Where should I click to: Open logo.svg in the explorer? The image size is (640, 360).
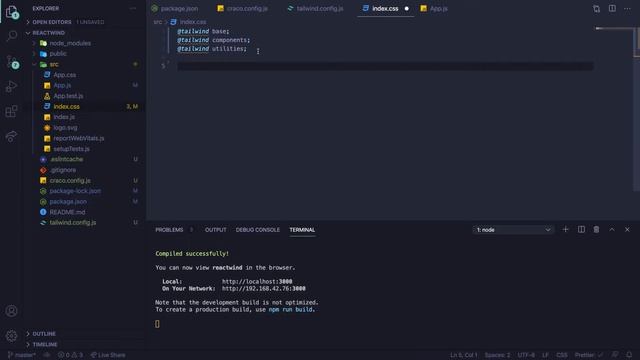pos(65,128)
